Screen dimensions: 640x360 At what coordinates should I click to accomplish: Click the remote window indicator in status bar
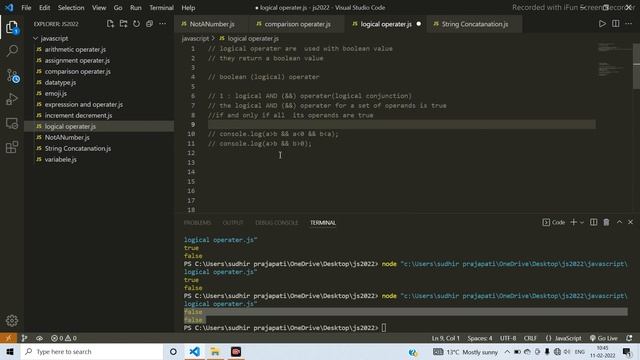(x=8, y=338)
